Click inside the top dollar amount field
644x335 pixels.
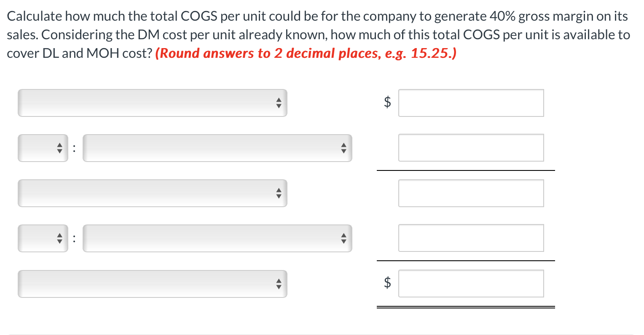point(471,103)
